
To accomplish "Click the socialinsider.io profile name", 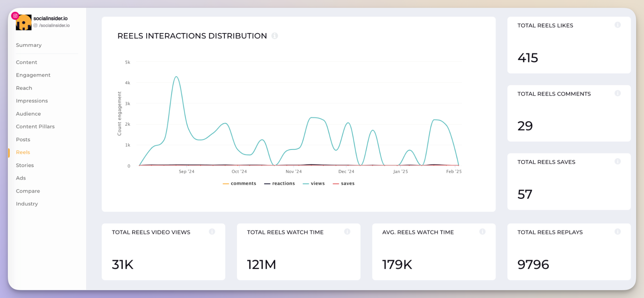I will click(x=50, y=19).
